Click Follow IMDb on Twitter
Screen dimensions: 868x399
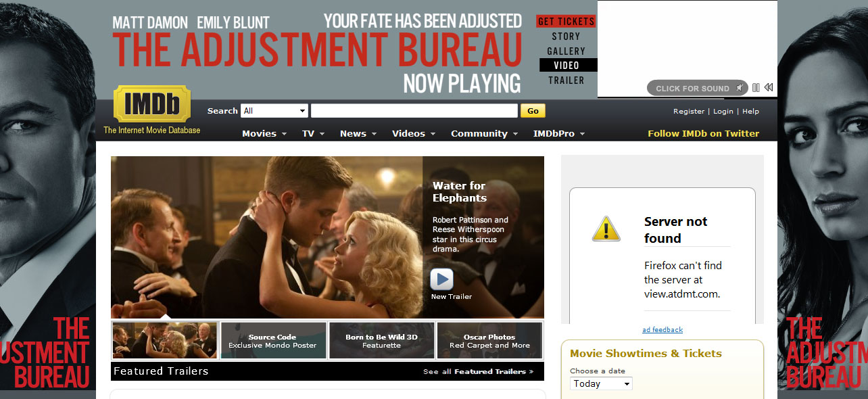703,134
